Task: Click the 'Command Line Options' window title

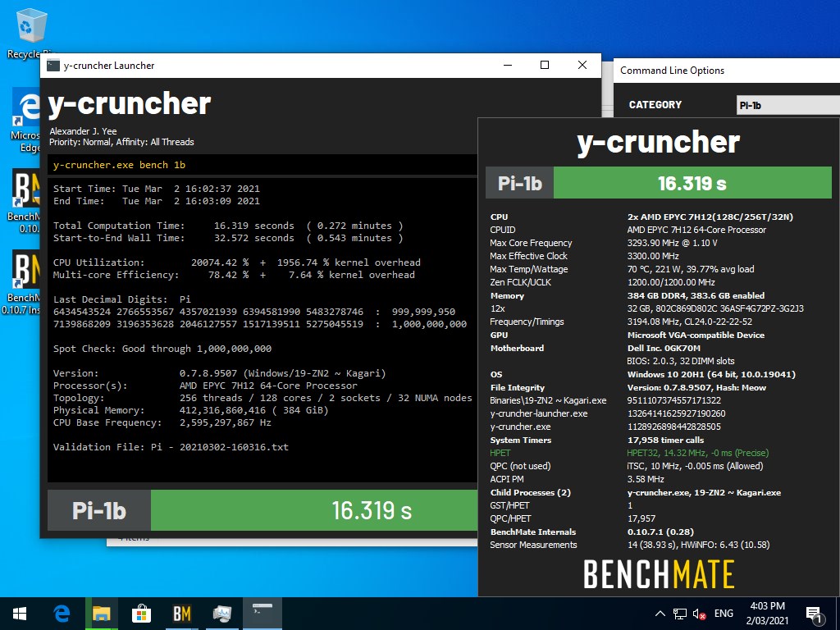Action: (x=672, y=71)
